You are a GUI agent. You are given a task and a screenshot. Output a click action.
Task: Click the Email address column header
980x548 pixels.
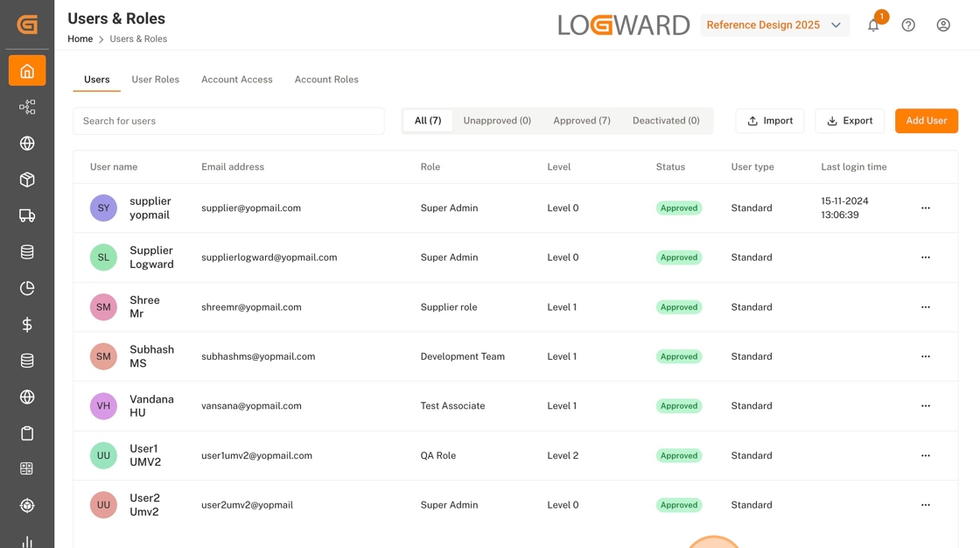(233, 167)
